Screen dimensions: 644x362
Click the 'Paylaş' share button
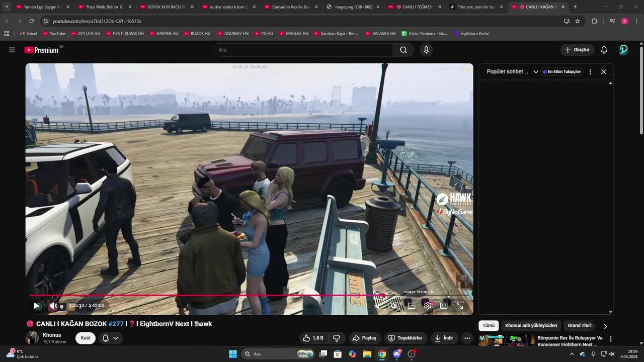[364, 338]
